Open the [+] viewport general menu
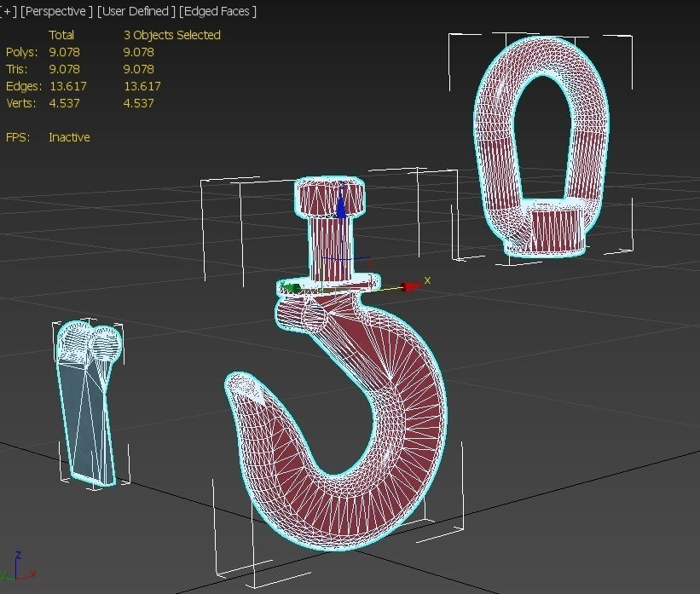The image size is (700, 594). click(8, 11)
